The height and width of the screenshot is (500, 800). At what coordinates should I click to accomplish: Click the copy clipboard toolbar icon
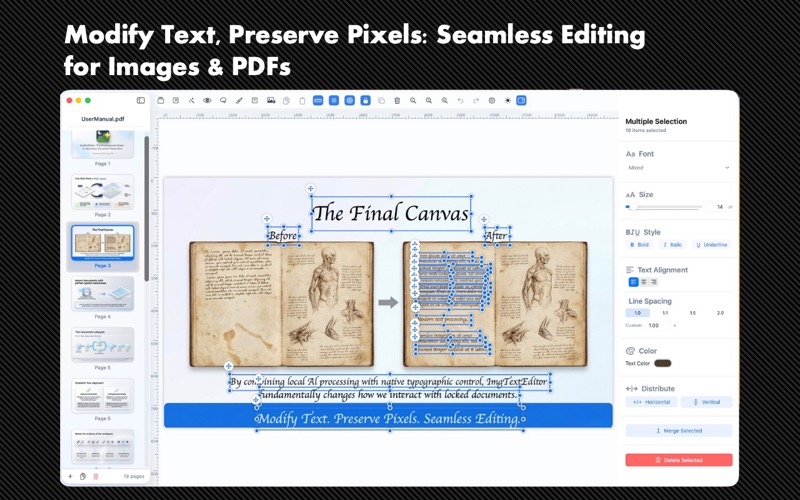[x=286, y=101]
